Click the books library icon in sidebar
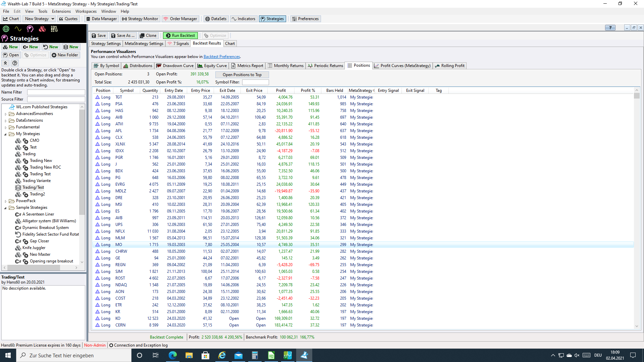 coord(54,29)
